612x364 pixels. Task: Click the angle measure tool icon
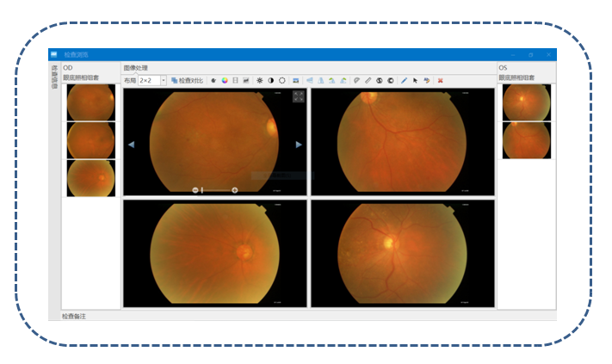coord(356,80)
